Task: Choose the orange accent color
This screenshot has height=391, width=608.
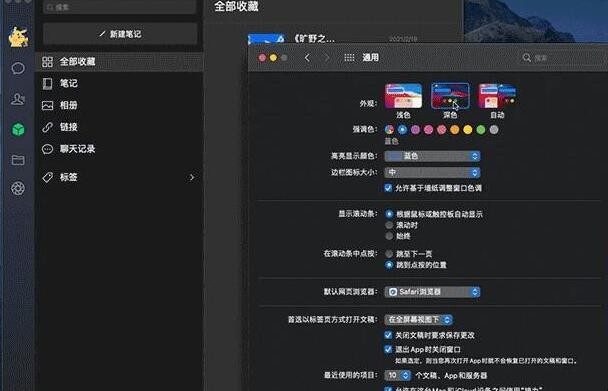Action: (454, 130)
